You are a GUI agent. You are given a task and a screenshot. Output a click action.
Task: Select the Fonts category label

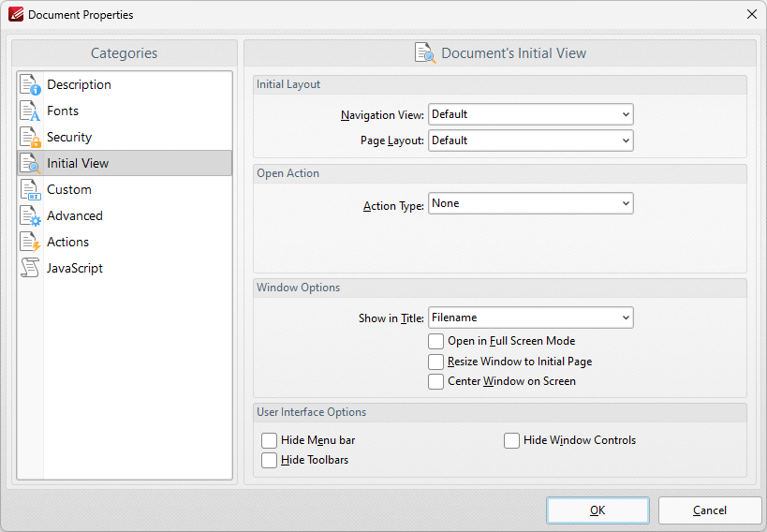tap(63, 111)
